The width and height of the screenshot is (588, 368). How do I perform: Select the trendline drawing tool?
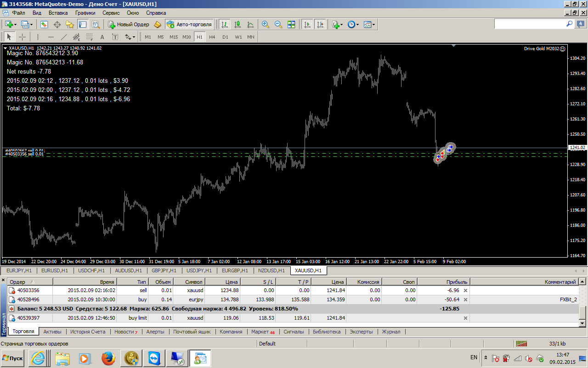click(x=64, y=37)
